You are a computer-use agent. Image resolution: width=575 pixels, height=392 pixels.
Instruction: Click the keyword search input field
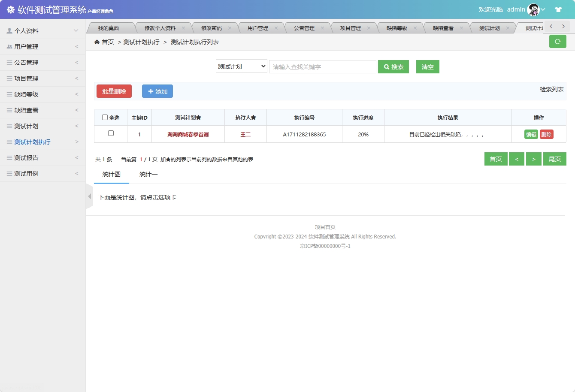[x=322, y=66]
